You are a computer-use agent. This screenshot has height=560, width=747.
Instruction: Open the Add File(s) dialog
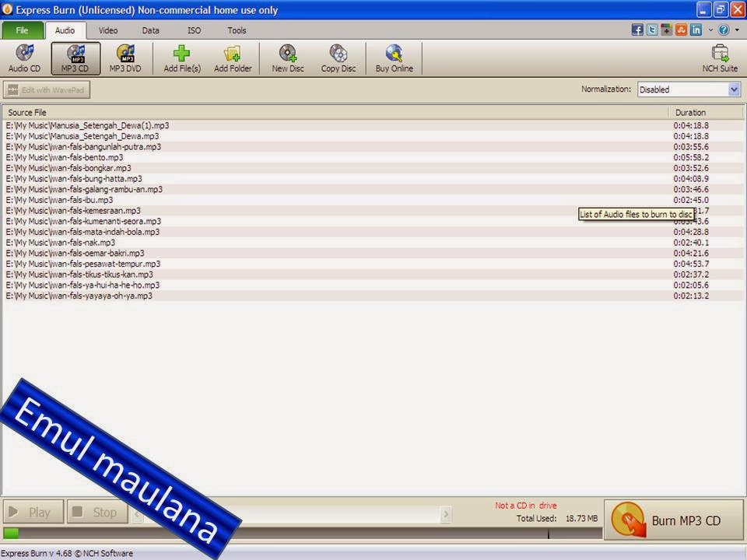pyautogui.click(x=181, y=57)
